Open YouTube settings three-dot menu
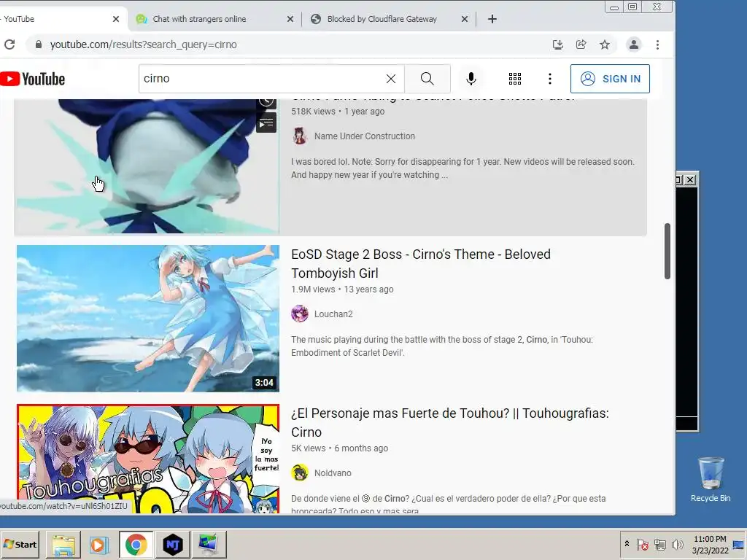This screenshot has height=560, width=747. pos(550,79)
